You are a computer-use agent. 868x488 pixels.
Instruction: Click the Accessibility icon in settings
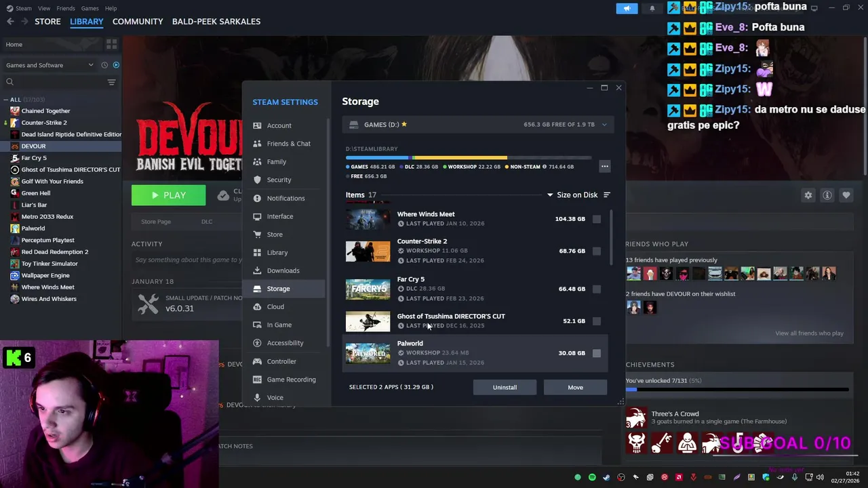click(x=257, y=343)
